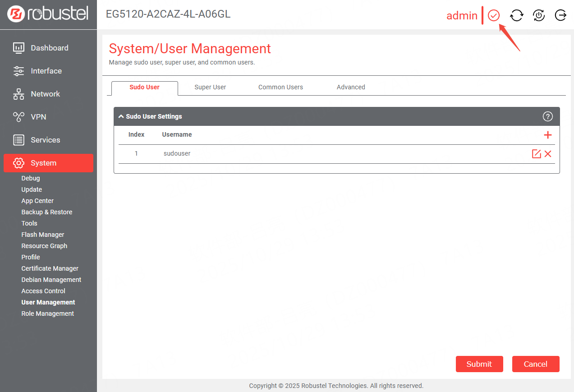
Task: Open the Advanced tab
Action: (351, 87)
